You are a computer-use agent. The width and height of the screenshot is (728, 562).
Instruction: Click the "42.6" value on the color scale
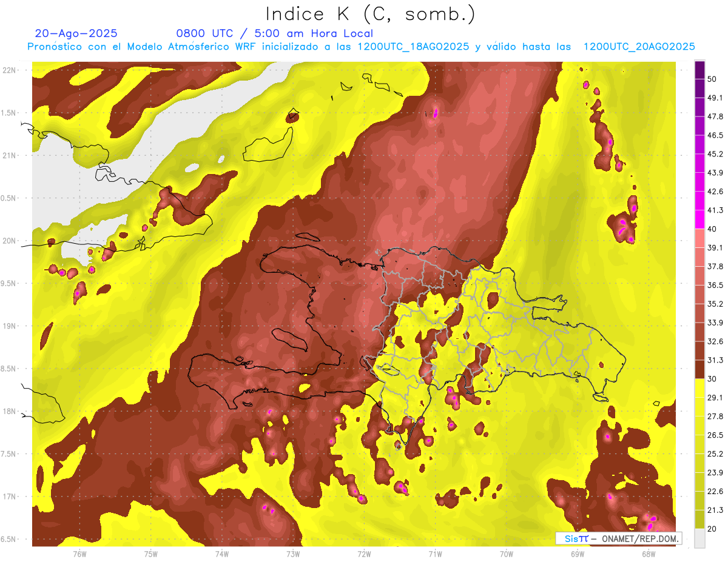click(x=715, y=192)
